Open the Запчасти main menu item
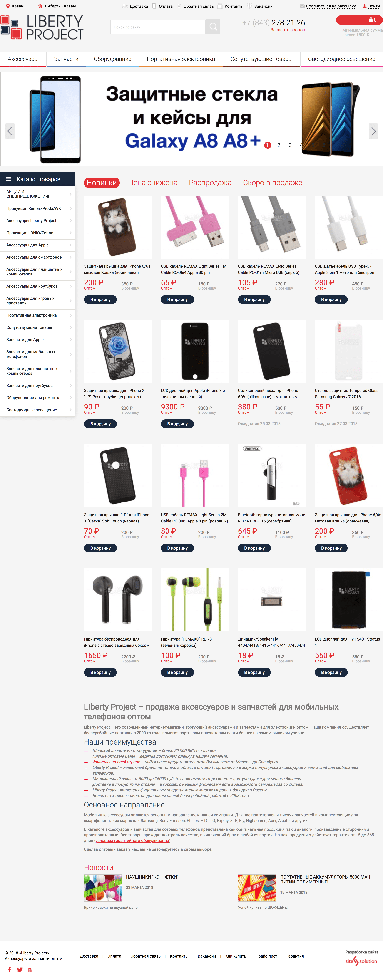The height and width of the screenshot is (980, 383). click(x=66, y=59)
